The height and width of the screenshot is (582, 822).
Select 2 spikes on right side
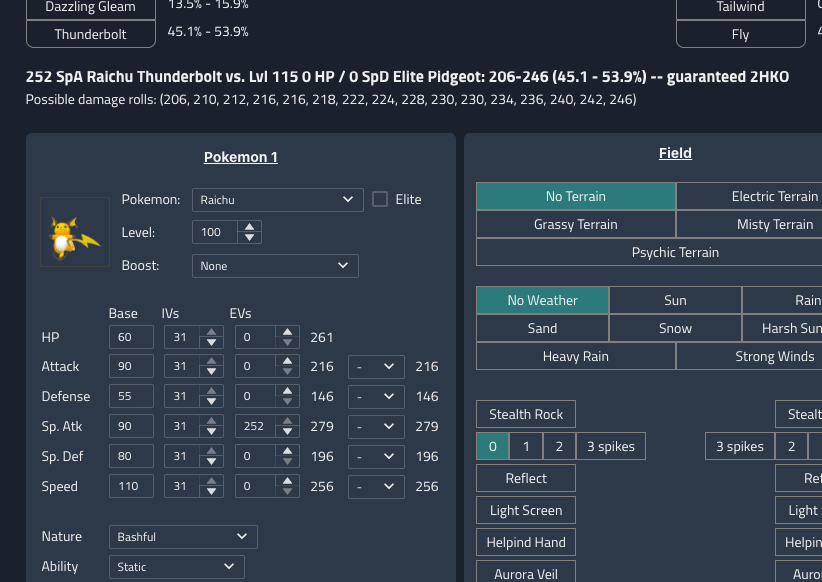[791, 446]
